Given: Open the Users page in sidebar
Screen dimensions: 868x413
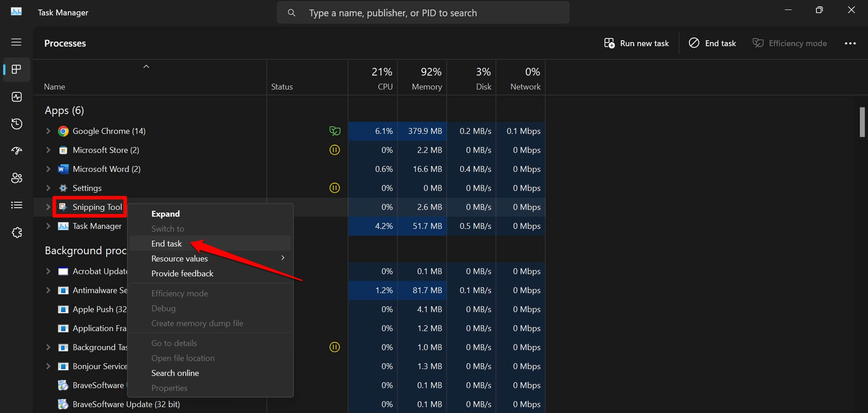Looking at the screenshot, I should pos(17,178).
